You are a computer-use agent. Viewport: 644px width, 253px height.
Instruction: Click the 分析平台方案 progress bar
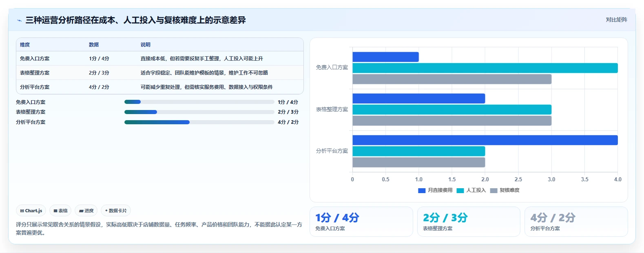click(x=199, y=122)
